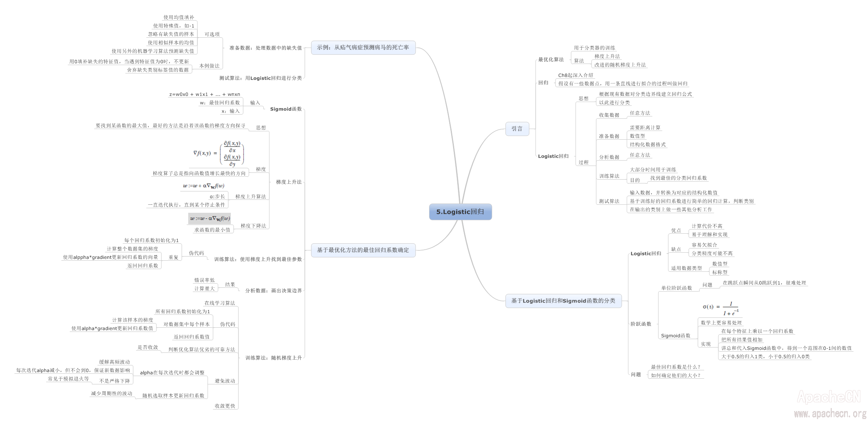The image size is (868, 424).
Task: Select the Sigmoid函数 node on left side
Action: click(286, 109)
